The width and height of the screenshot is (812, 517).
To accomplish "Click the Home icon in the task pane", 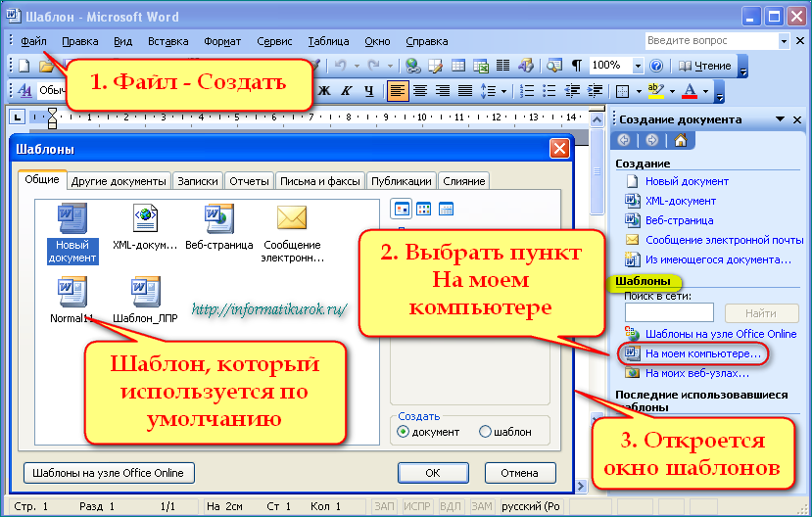I will (x=681, y=140).
